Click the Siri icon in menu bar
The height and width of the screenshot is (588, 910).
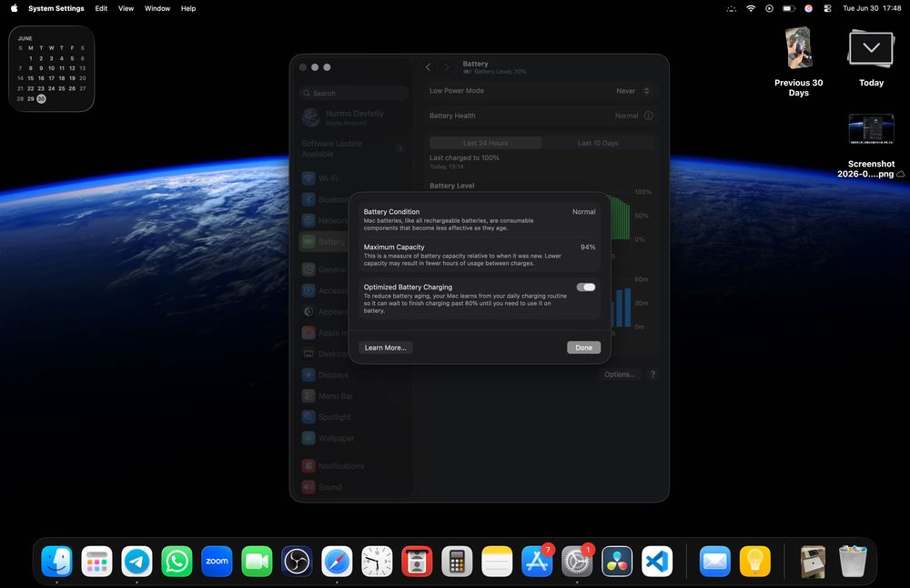pos(808,8)
